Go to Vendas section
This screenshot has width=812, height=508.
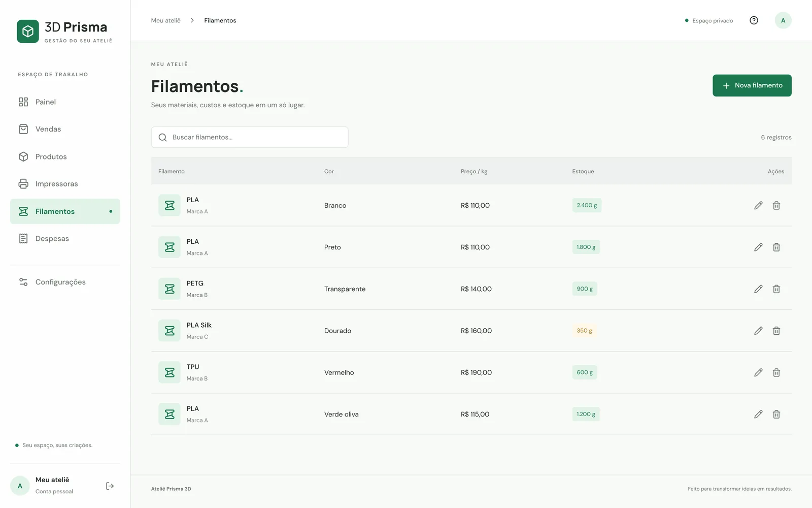click(x=65, y=129)
